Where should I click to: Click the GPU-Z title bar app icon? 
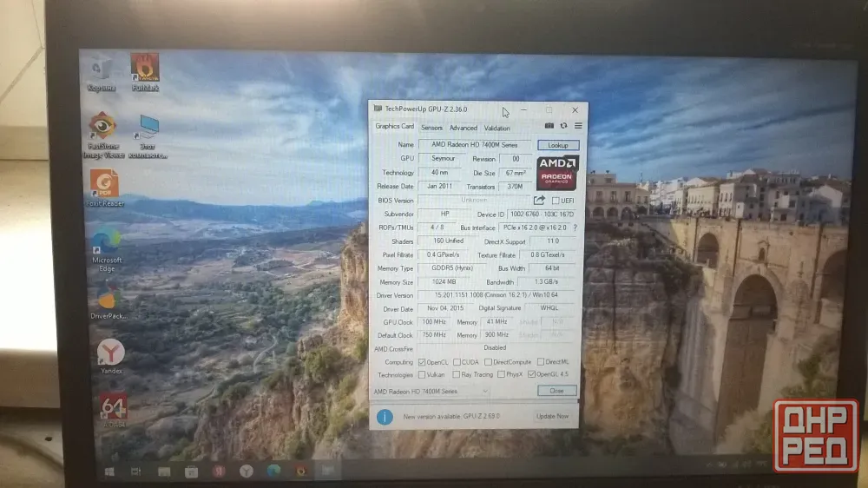(378, 109)
